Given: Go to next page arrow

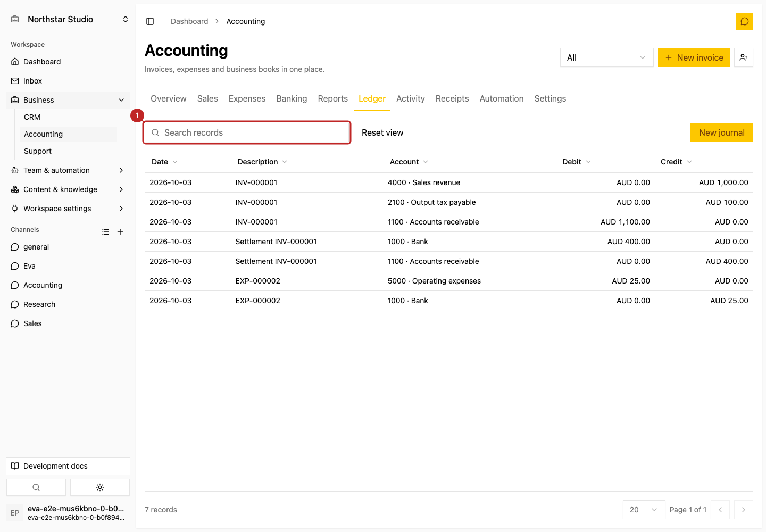Looking at the screenshot, I should coord(744,510).
